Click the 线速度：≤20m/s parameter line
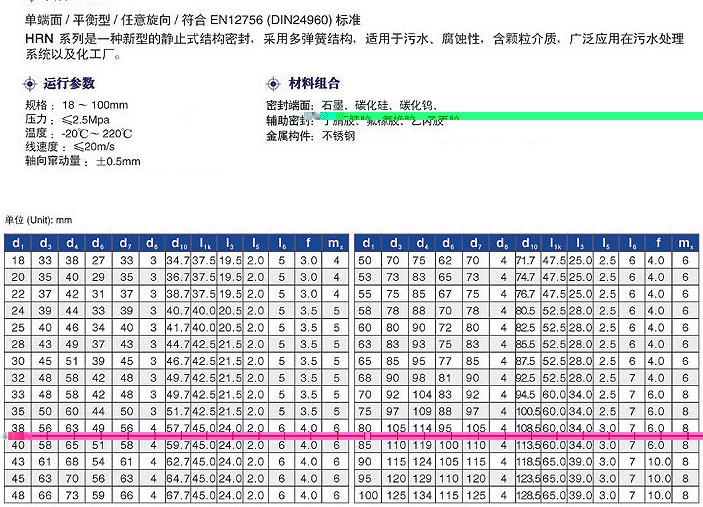The width and height of the screenshot is (703, 507). [68, 147]
